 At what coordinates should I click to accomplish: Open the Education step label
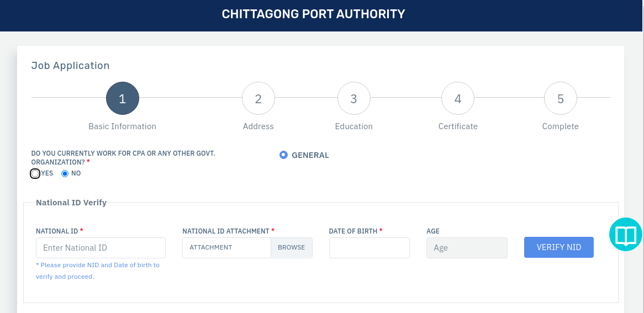click(x=353, y=126)
